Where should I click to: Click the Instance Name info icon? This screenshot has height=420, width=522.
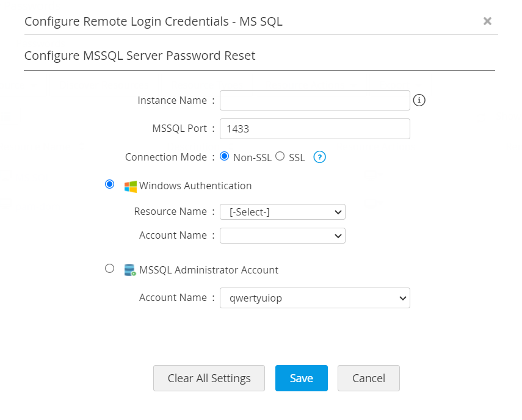point(419,100)
